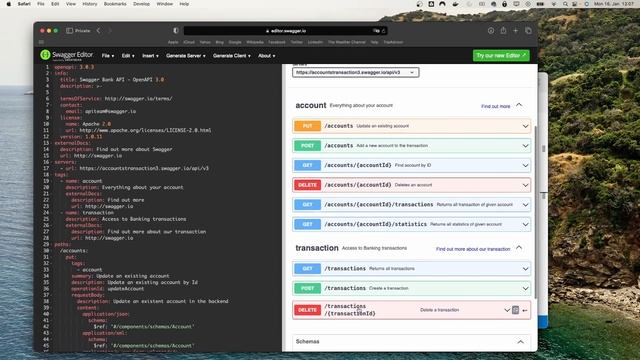
Task: Click the PUT method badge for /accounts
Action: point(307,126)
